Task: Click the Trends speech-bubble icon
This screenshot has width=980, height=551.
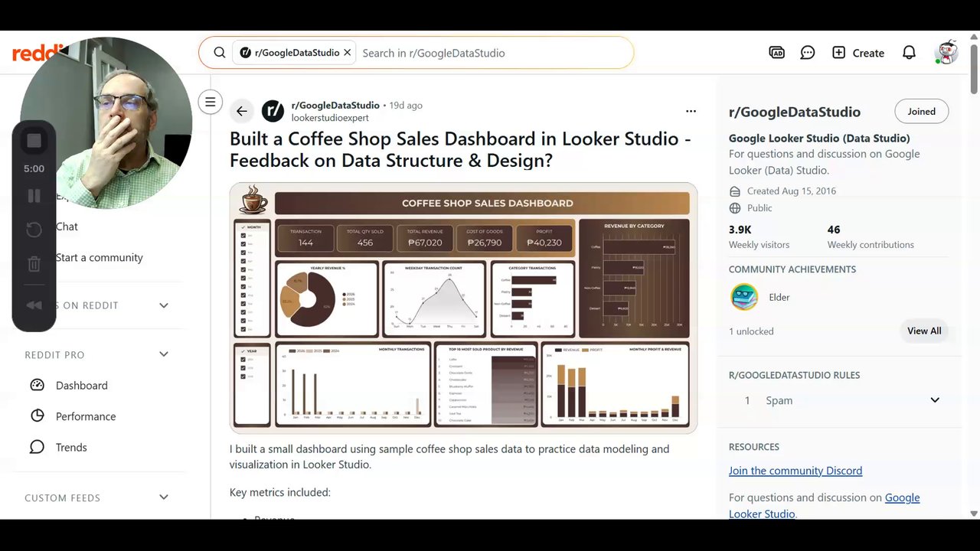Action: pyautogui.click(x=37, y=447)
